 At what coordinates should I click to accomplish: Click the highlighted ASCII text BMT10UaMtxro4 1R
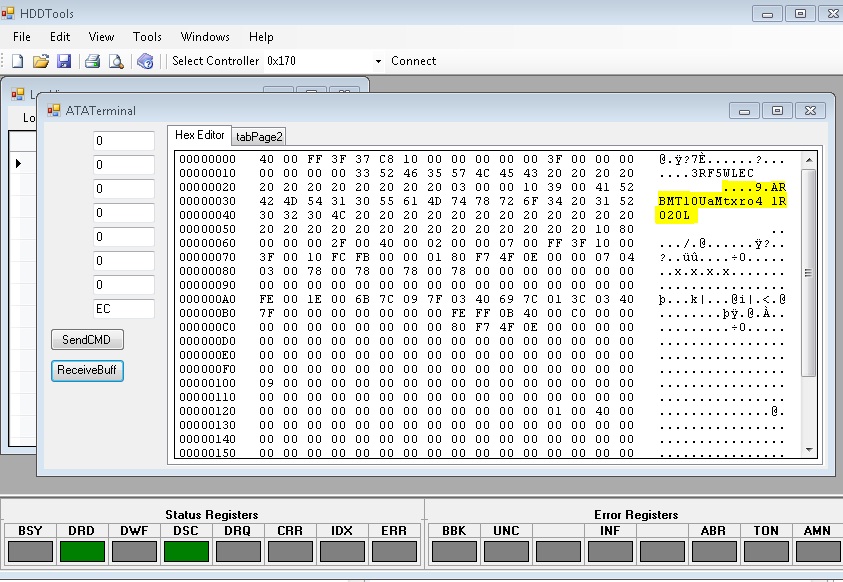coord(722,202)
